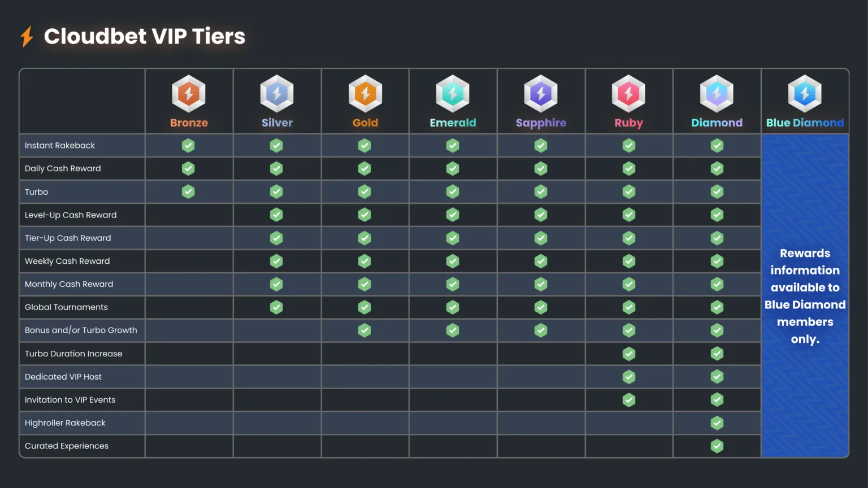Click the Blue Diamond rewards information panel
The height and width of the screenshot is (488, 868).
[805, 295]
